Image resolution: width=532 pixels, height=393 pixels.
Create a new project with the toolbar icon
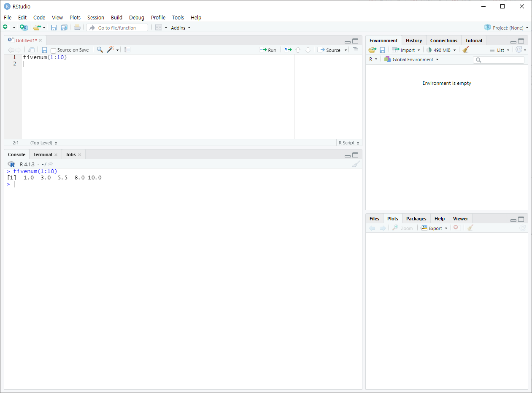(x=24, y=27)
